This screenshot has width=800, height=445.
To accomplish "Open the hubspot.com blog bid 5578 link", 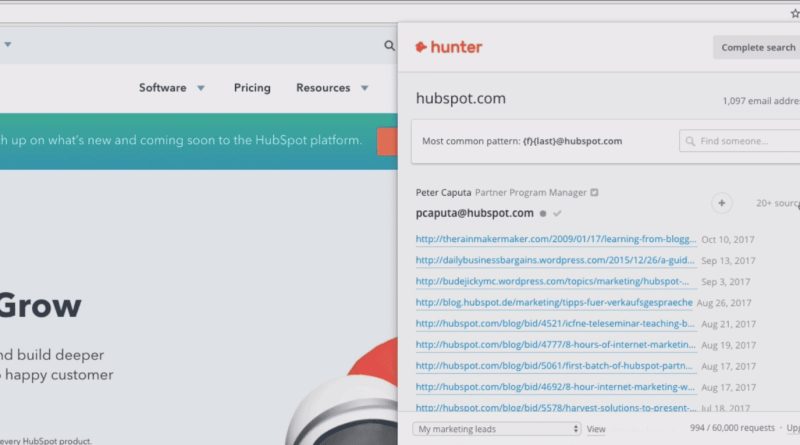I will (556, 407).
